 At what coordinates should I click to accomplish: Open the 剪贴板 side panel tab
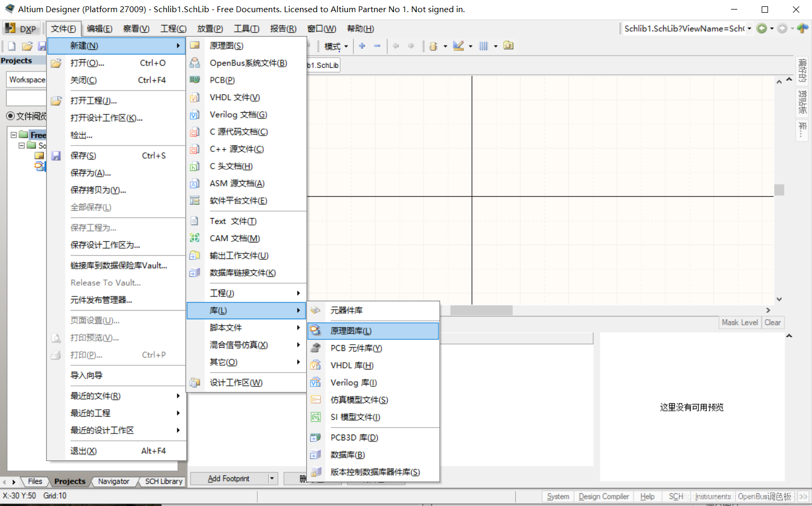coord(803,102)
